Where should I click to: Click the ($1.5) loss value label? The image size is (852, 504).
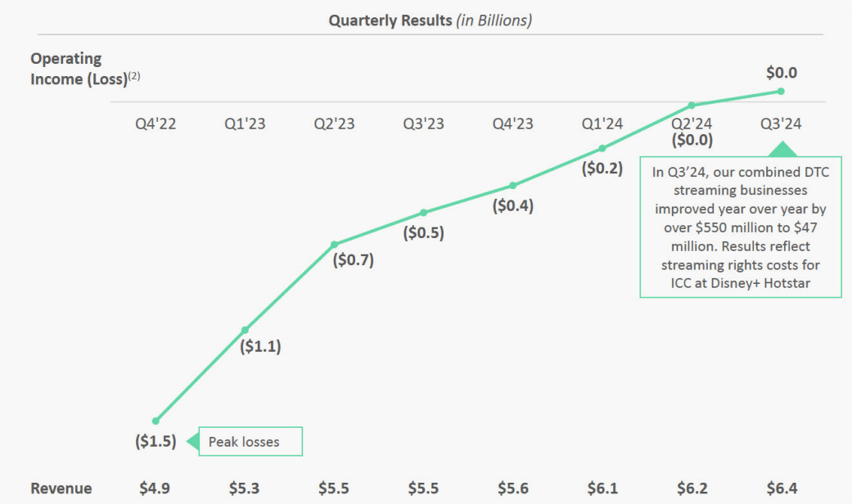(156, 442)
